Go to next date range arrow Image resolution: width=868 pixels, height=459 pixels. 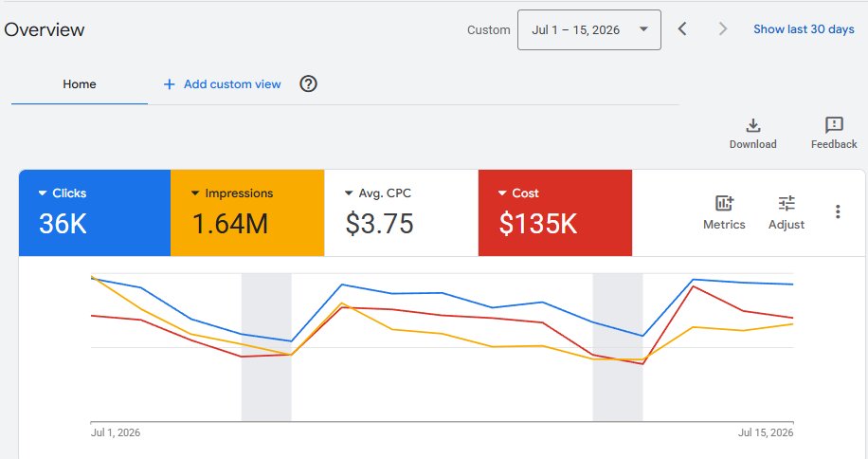(x=722, y=28)
